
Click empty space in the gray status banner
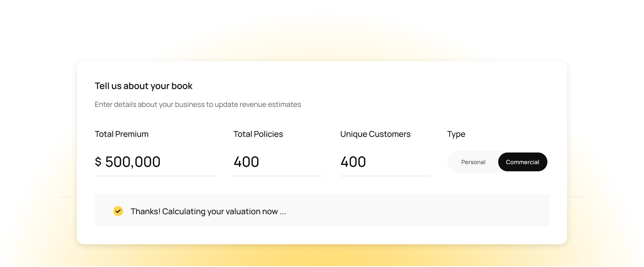(x=419, y=210)
